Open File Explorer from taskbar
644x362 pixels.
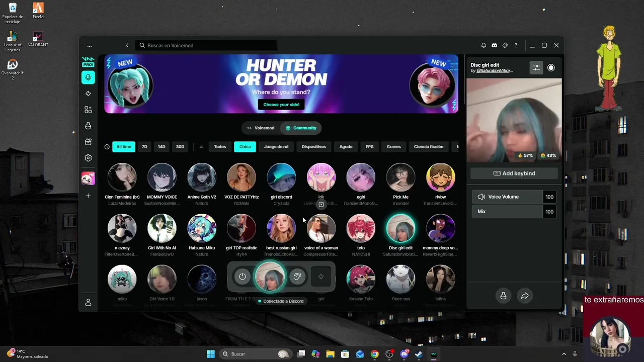click(x=330, y=354)
